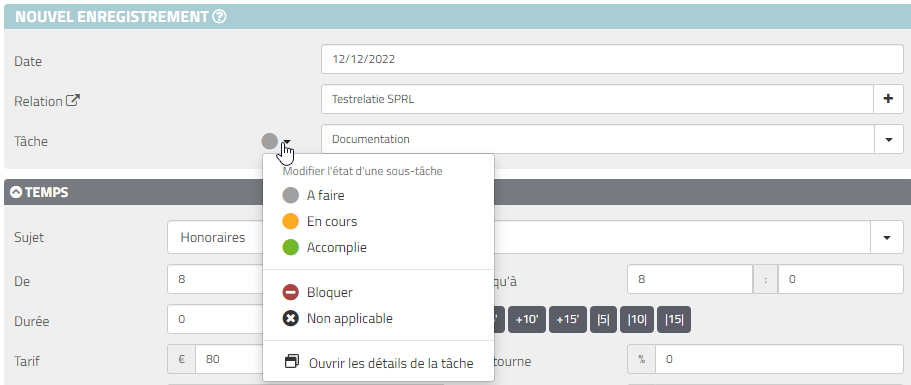
Task: Click the gray task status circle
Action: (270, 141)
